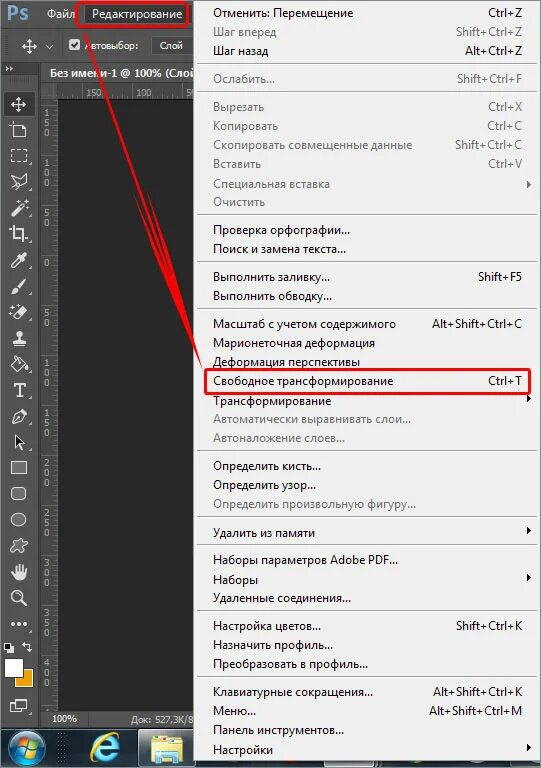Change the screen mode icon

click(19, 706)
